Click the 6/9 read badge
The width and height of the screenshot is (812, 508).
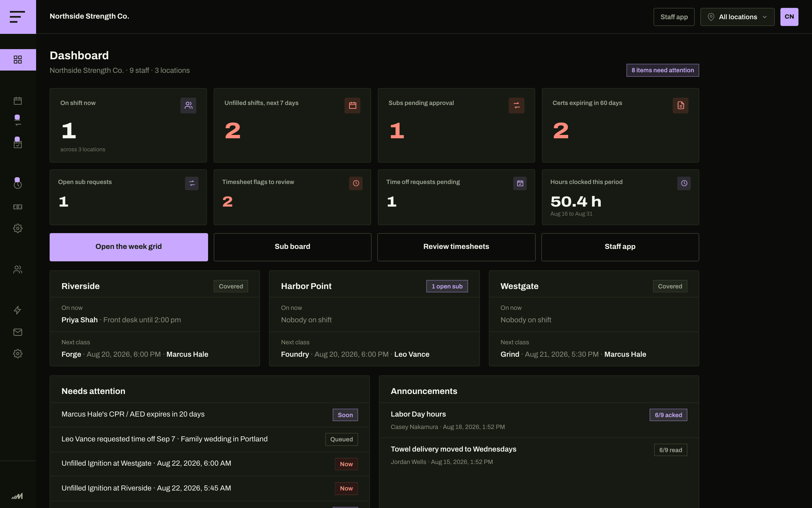coord(670,450)
